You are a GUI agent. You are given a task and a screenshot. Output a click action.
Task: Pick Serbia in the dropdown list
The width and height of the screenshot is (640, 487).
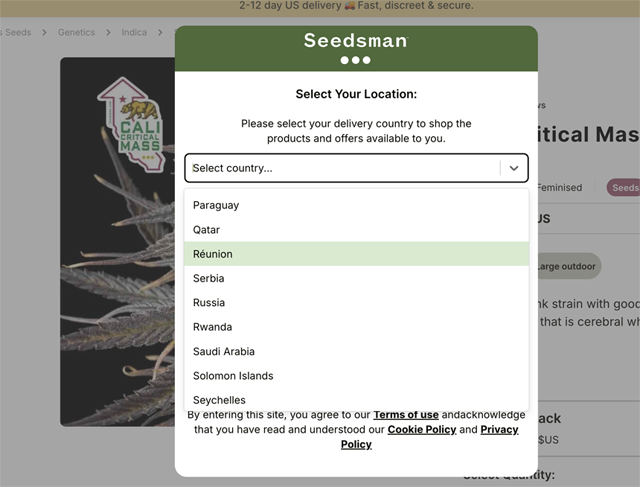tap(356, 278)
